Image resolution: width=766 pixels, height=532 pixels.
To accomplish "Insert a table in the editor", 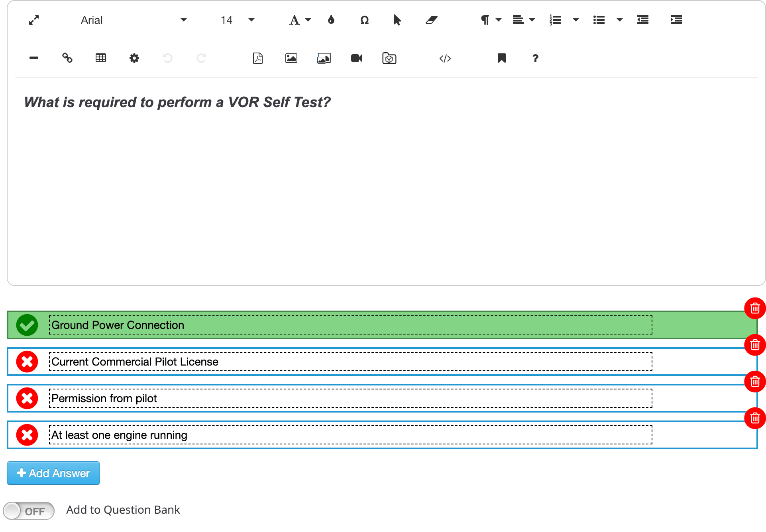I will pos(101,58).
